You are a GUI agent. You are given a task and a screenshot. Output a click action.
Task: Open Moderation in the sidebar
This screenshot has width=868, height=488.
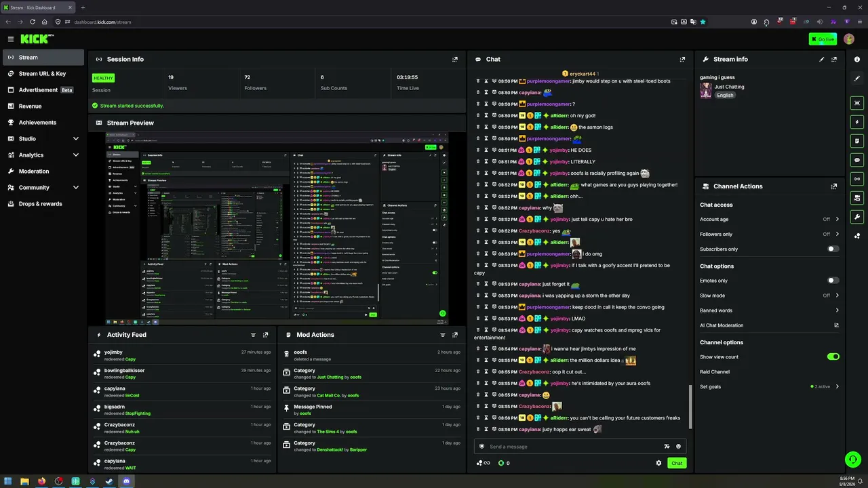click(43, 171)
